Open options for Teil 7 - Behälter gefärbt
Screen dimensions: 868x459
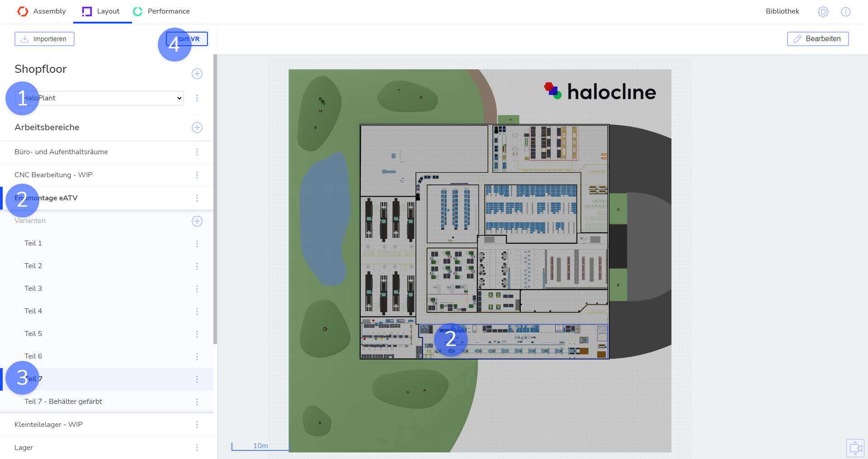(197, 402)
